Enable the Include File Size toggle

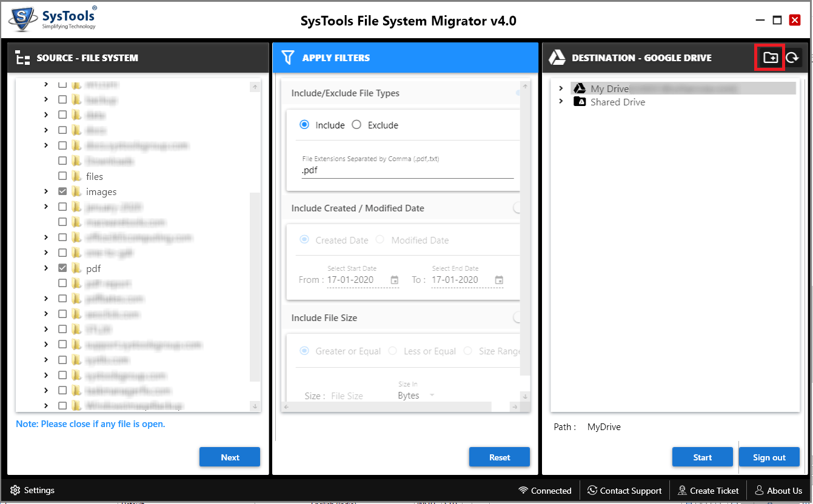click(x=518, y=317)
